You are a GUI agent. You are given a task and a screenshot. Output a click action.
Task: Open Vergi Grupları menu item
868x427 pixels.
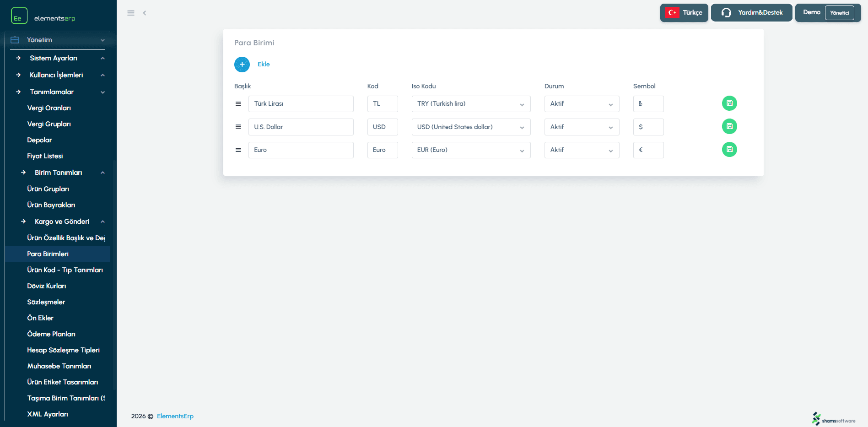point(49,124)
